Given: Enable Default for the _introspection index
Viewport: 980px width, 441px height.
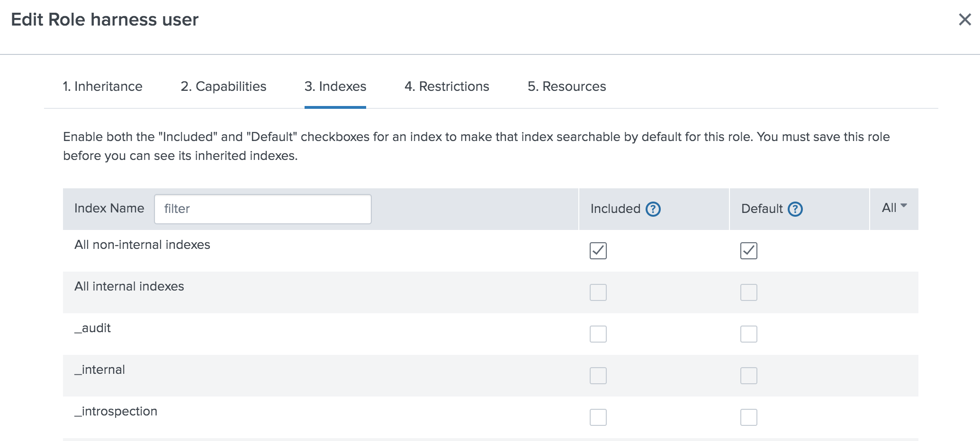Looking at the screenshot, I should pos(748,417).
